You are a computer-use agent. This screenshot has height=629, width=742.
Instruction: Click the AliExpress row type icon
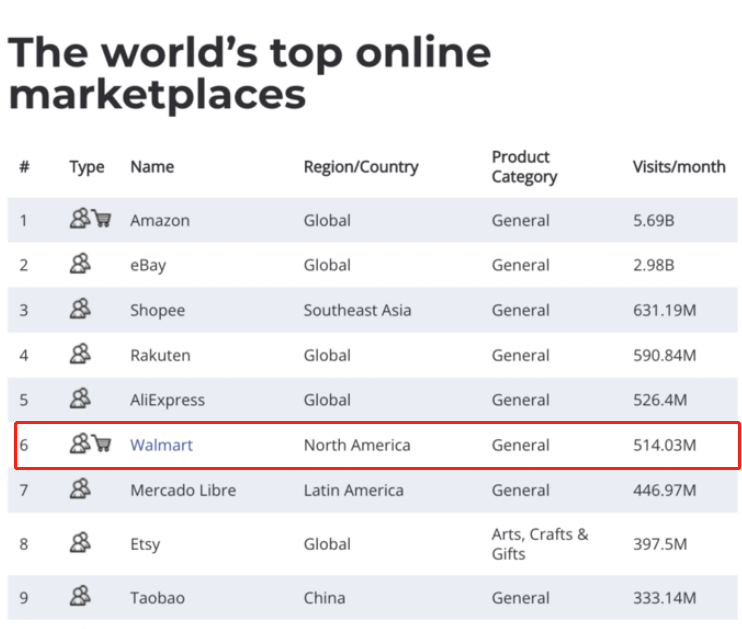click(80, 399)
